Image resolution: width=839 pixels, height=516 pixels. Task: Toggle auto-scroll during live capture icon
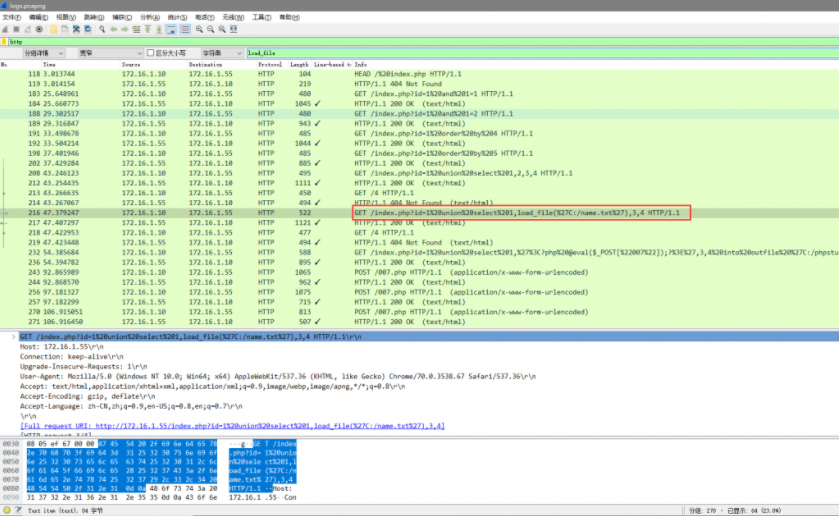point(171,29)
